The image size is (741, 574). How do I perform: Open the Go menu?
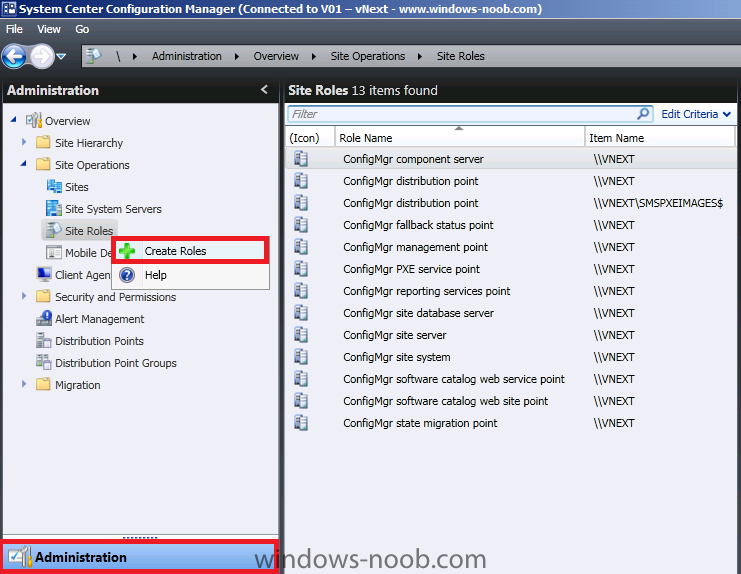[82, 29]
